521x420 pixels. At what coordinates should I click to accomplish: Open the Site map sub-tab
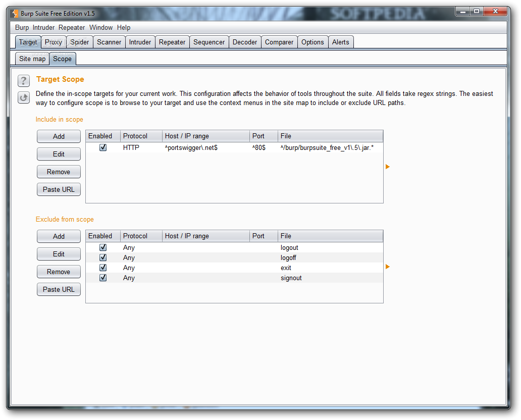(x=32, y=59)
